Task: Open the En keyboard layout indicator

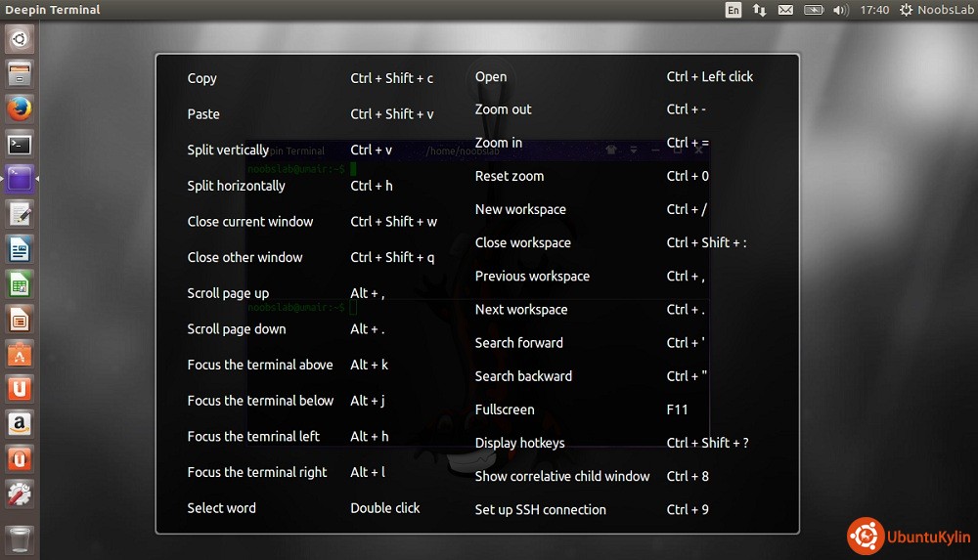Action: (733, 10)
